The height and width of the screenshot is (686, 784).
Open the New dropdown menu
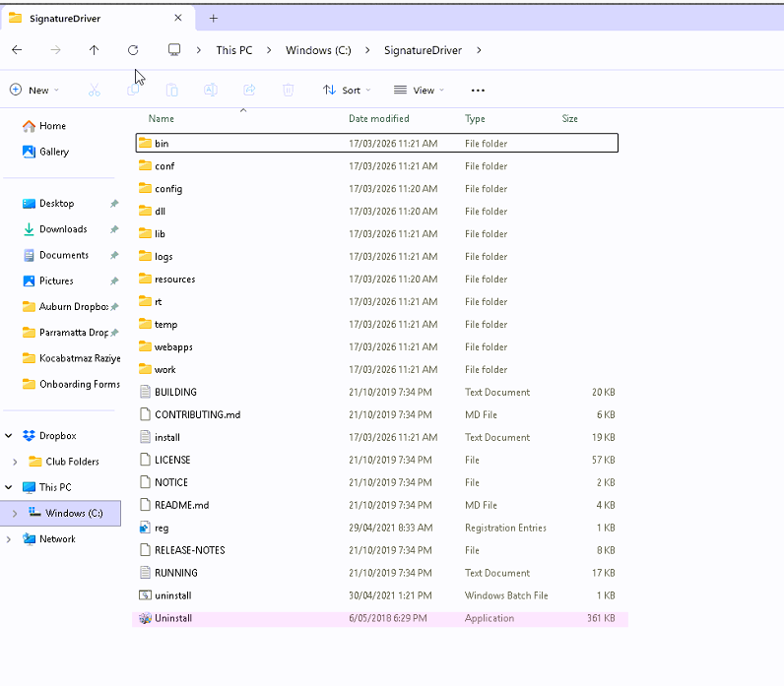34,91
